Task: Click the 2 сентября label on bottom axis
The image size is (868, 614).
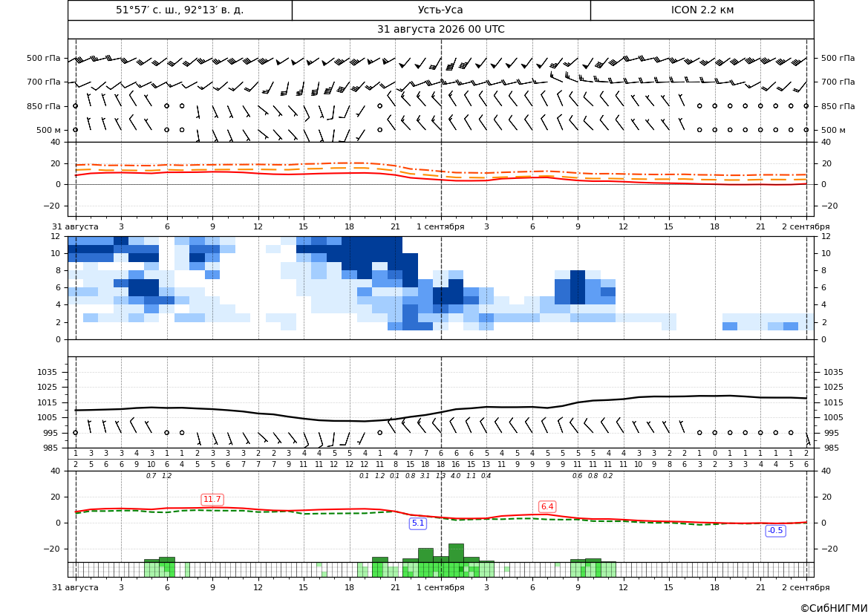Action: click(x=806, y=587)
